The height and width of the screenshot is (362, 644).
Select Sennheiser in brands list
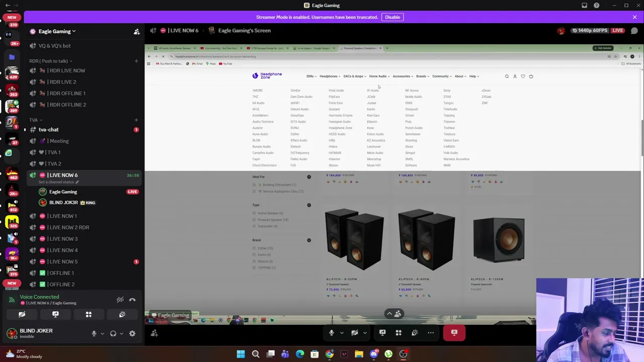pos(413,134)
